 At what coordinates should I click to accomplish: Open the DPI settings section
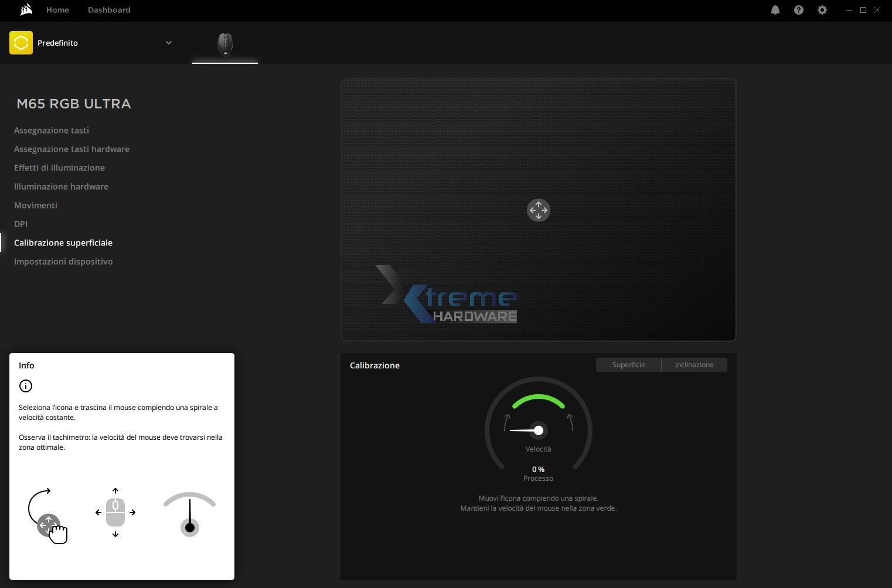click(x=21, y=224)
